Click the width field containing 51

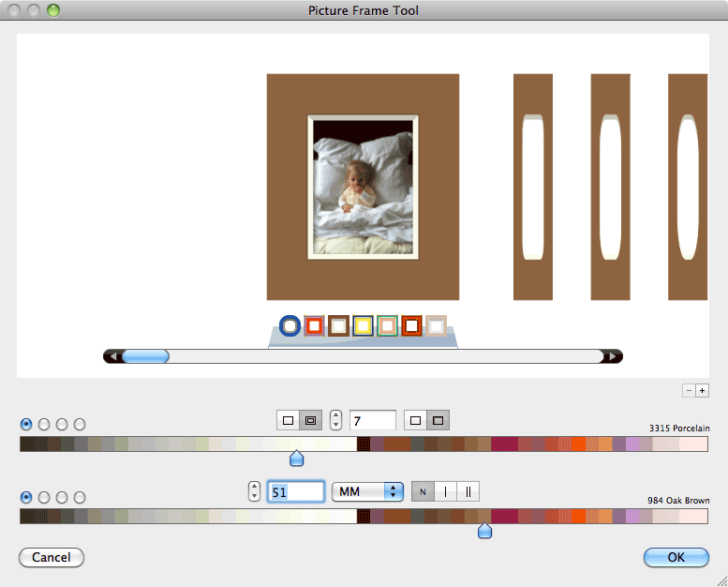[x=296, y=491]
